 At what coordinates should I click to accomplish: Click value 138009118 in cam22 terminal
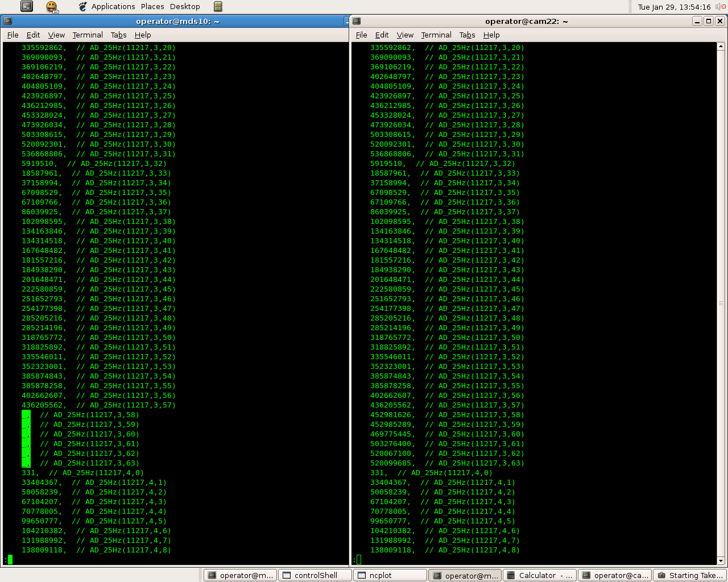(x=390, y=550)
